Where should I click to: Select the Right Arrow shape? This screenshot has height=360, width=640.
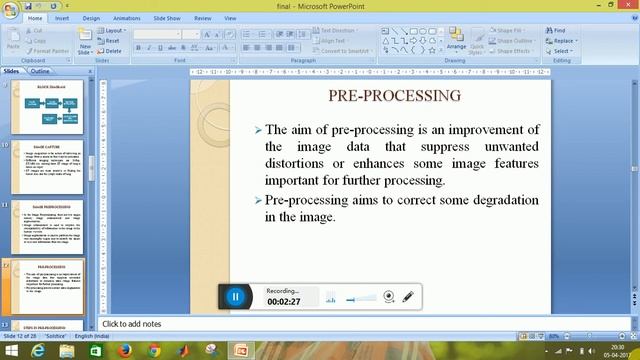(x=413, y=40)
